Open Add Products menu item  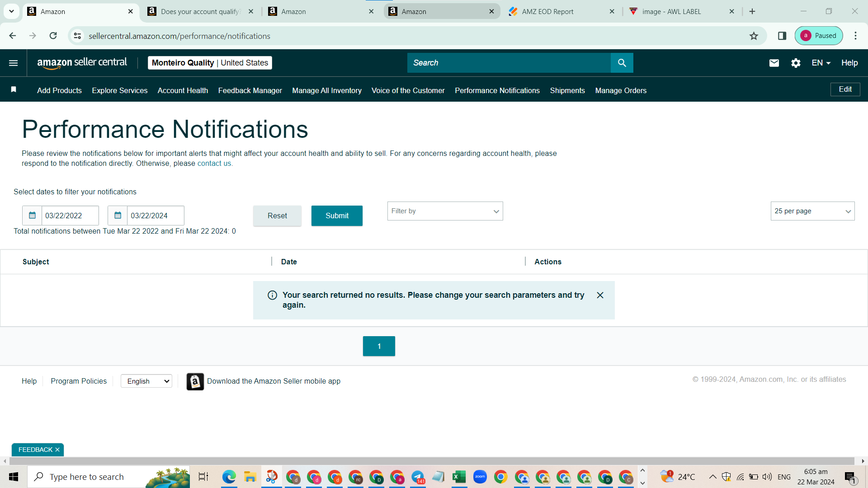tap(59, 90)
